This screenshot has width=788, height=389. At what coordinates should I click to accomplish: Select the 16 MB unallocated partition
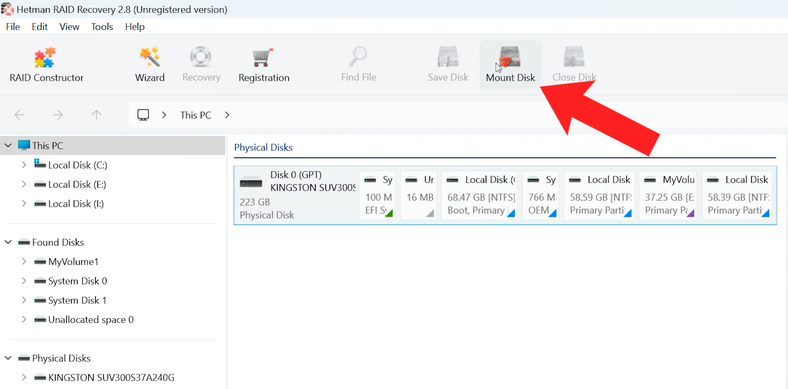tap(419, 195)
